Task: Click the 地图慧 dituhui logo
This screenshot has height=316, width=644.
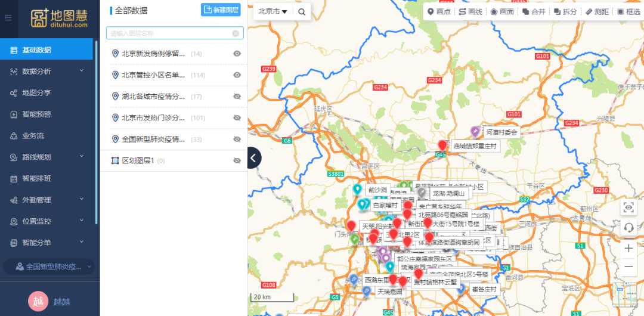Action: [x=59, y=18]
